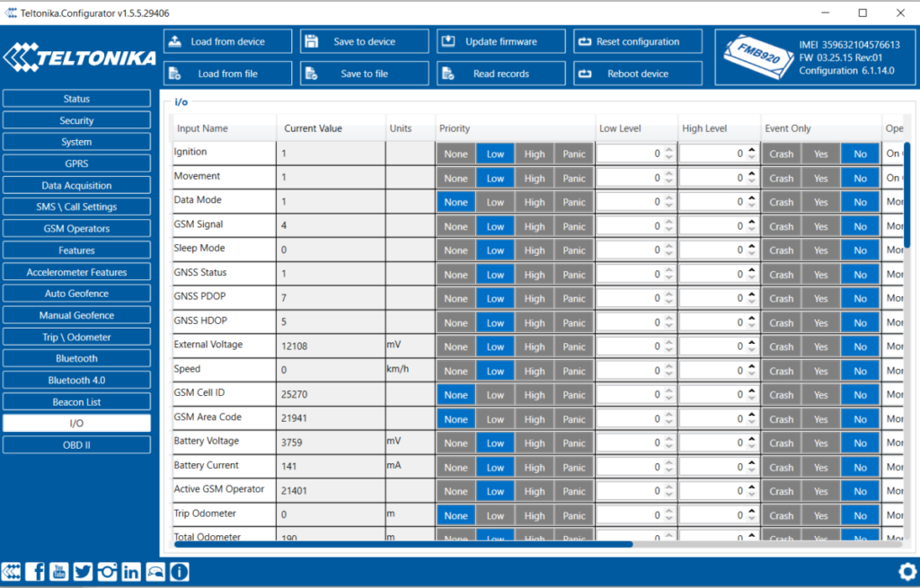Screen dimensions: 920x588
Task: Open the Twitter link icon
Action: [x=84, y=571]
